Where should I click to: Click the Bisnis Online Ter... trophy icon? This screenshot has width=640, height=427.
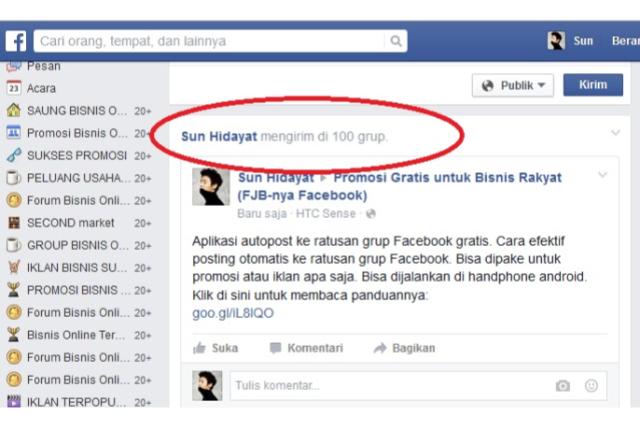pyautogui.click(x=13, y=335)
